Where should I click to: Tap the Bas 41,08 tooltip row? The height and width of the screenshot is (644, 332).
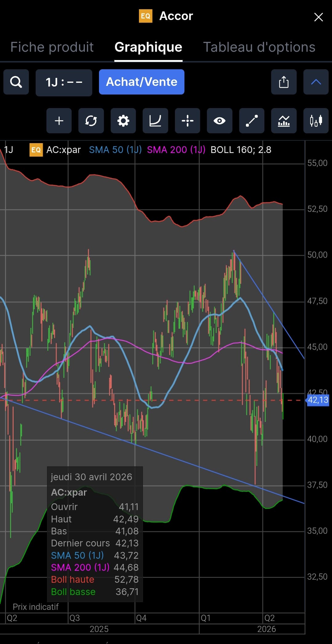[95, 531]
